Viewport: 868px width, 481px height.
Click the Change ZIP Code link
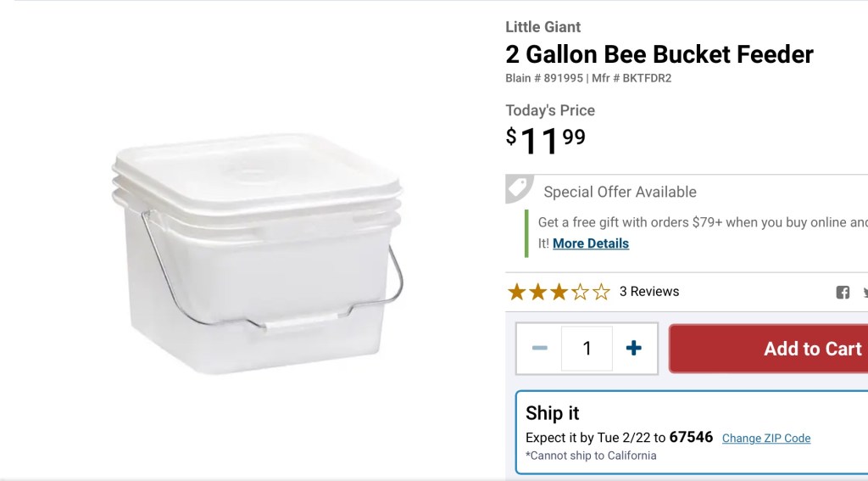(766, 439)
